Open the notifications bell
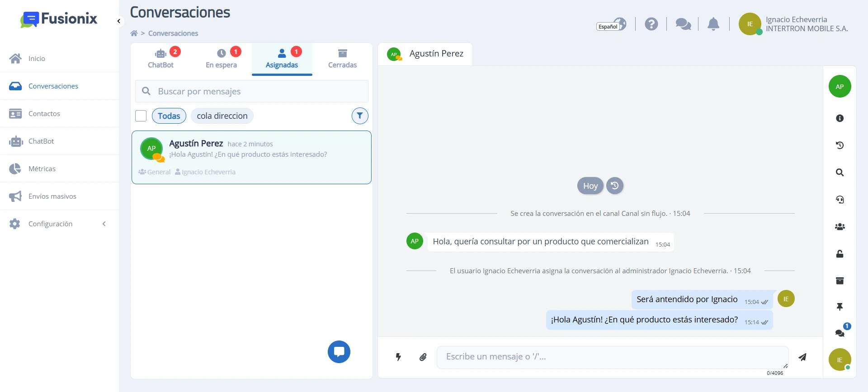The height and width of the screenshot is (392, 868). 713,24
